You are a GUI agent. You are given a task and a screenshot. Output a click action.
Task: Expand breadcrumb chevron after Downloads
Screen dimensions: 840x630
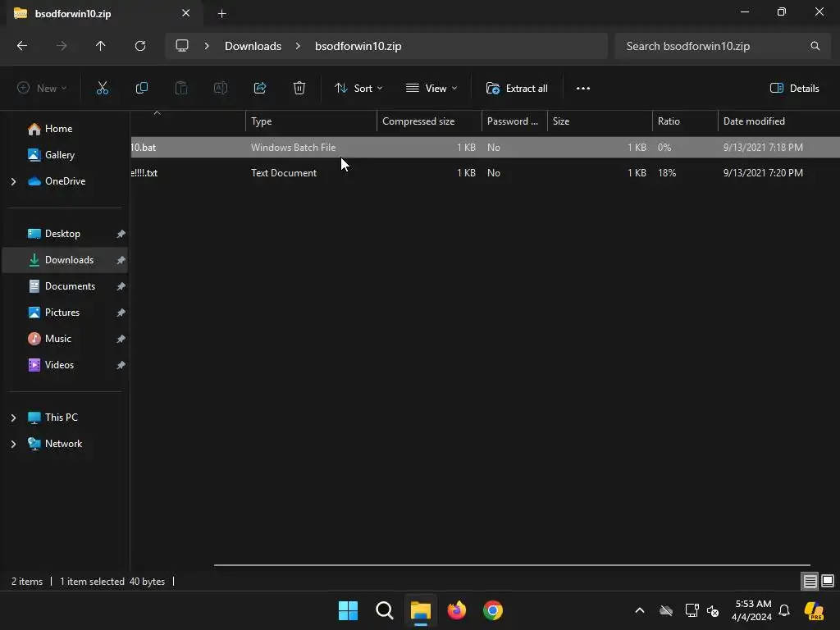pos(298,46)
